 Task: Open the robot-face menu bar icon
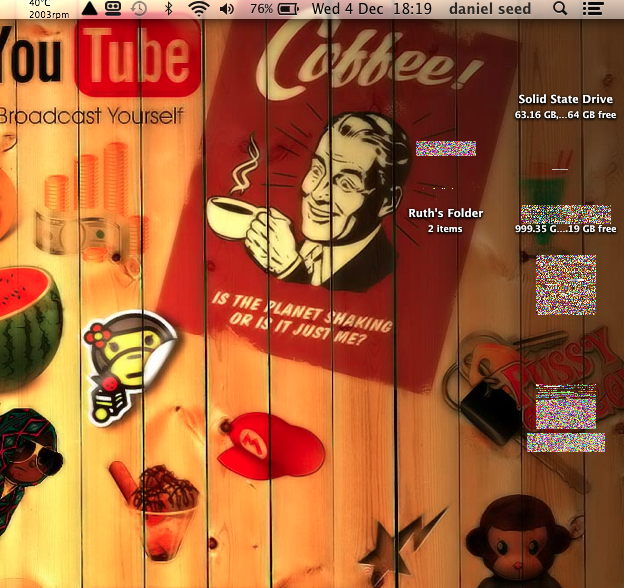click(113, 8)
